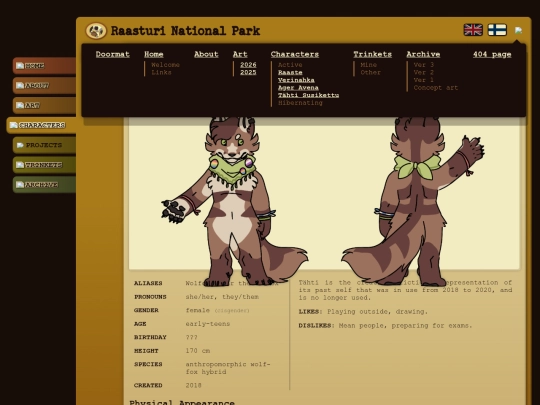The width and height of the screenshot is (540, 405).
Task: Open the About sidebar tab
Action: tap(44, 85)
